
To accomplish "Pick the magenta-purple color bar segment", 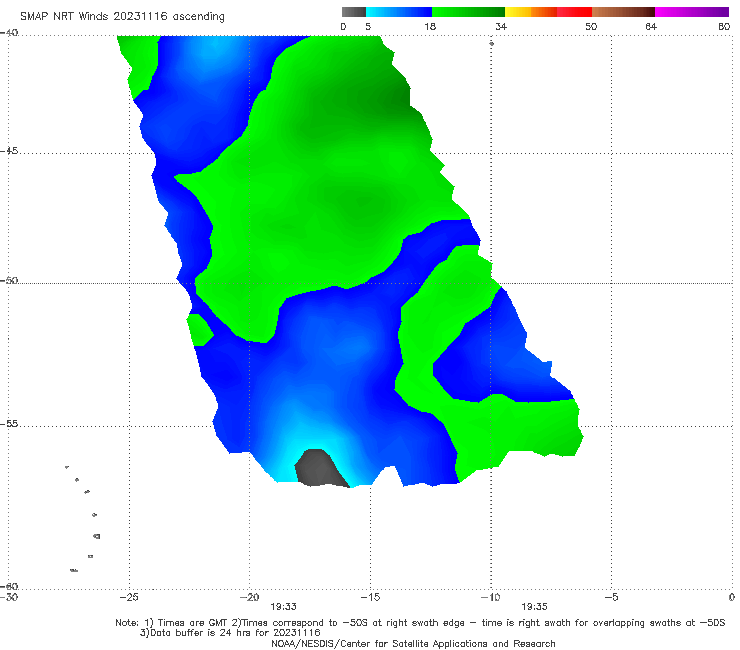I will [x=692, y=12].
